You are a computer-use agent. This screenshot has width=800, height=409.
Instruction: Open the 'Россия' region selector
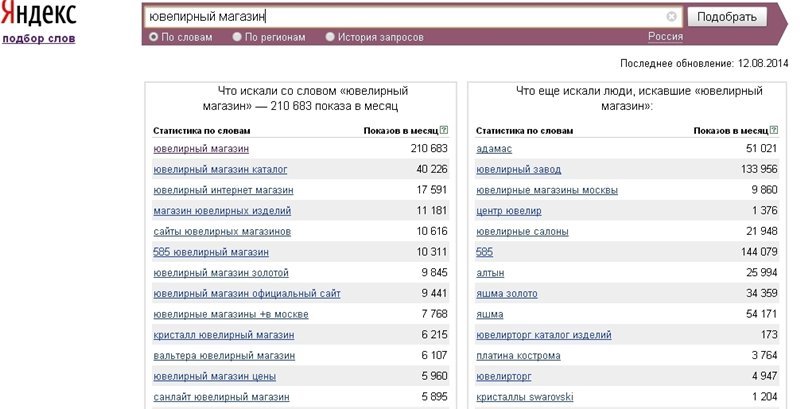665,37
